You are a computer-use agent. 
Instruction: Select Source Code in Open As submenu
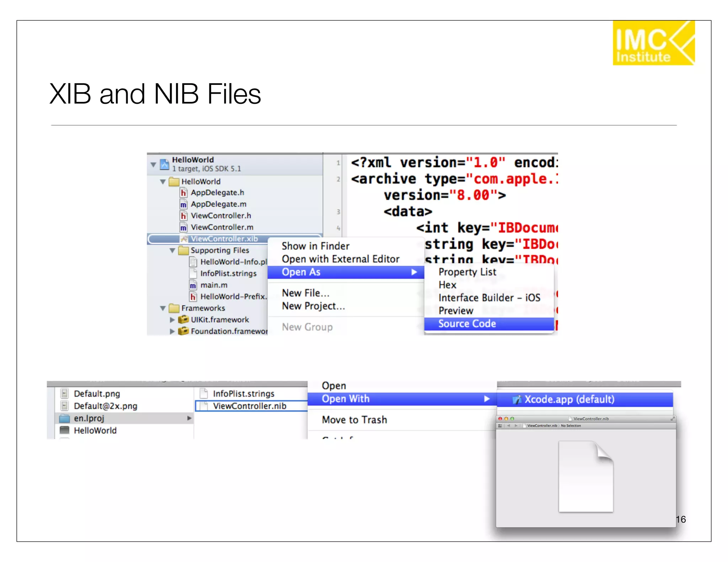(x=489, y=324)
